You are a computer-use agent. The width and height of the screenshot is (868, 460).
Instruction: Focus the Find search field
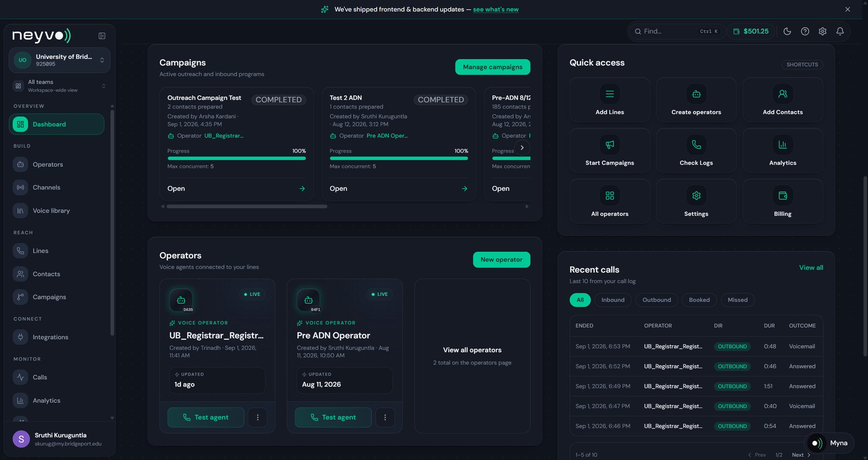[676, 31]
